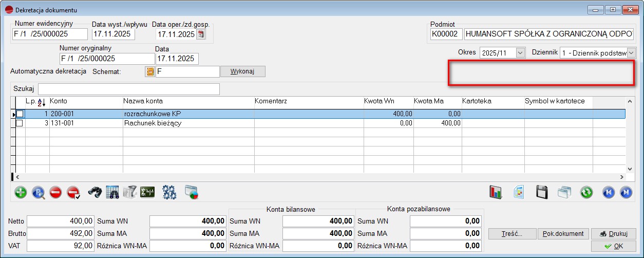Click the binoculars search icon
The height and width of the screenshot is (258, 644).
(x=95, y=193)
